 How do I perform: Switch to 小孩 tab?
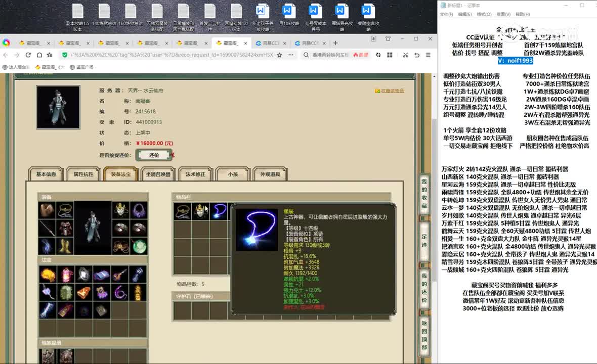233,174
